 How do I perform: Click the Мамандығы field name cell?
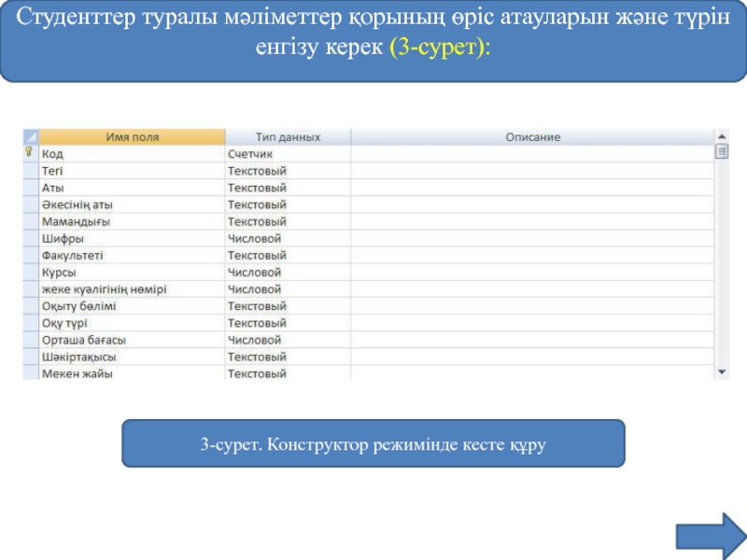click(131, 221)
